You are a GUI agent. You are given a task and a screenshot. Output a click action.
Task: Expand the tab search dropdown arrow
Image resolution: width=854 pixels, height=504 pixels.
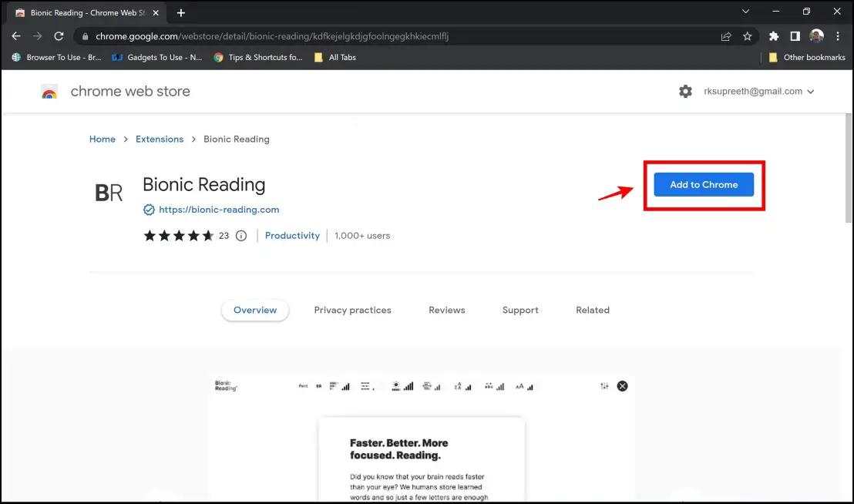click(x=745, y=12)
